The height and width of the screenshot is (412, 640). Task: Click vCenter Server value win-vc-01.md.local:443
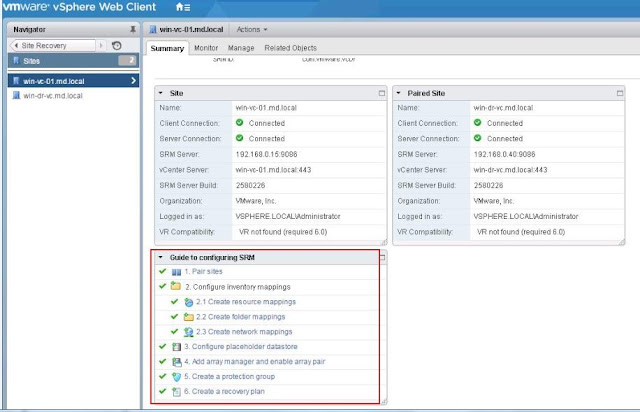(x=273, y=170)
